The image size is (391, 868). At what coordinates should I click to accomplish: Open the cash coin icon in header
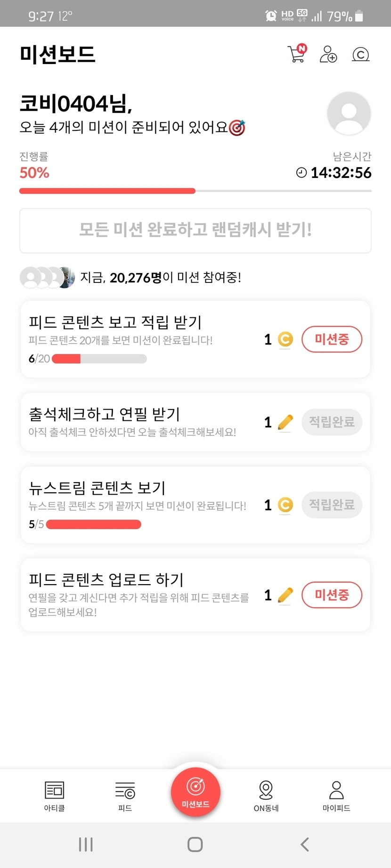coord(360,55)
